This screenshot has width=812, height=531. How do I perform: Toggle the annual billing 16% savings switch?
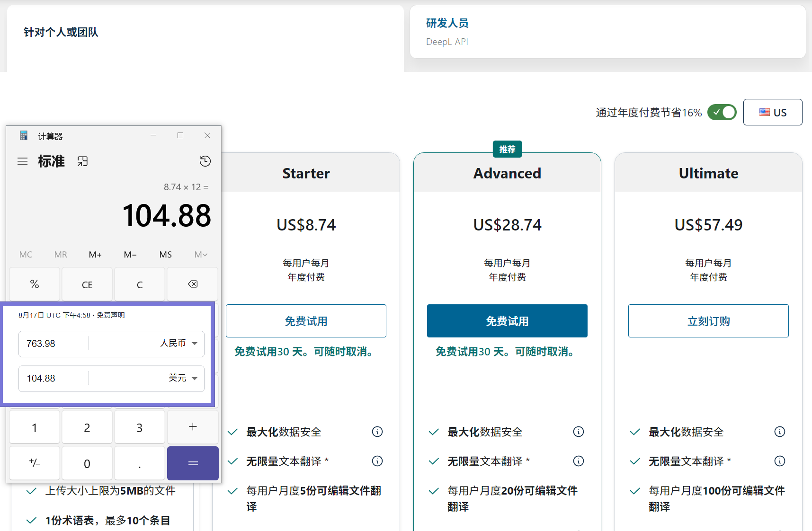coord(722,112)
